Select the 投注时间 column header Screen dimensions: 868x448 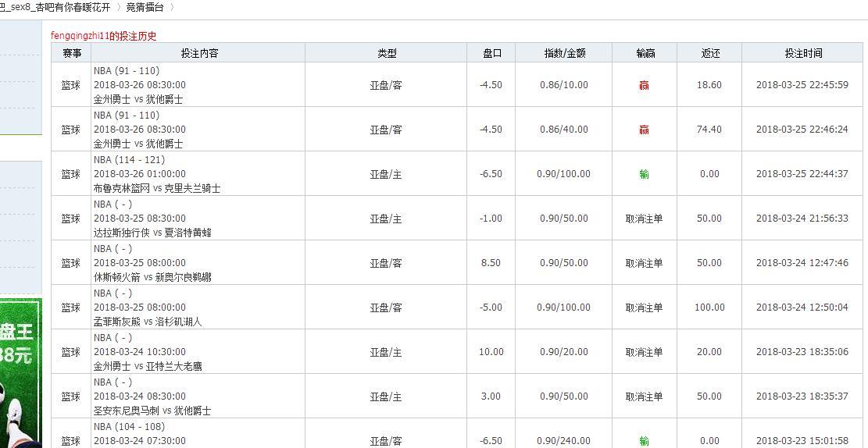(803, 53)
